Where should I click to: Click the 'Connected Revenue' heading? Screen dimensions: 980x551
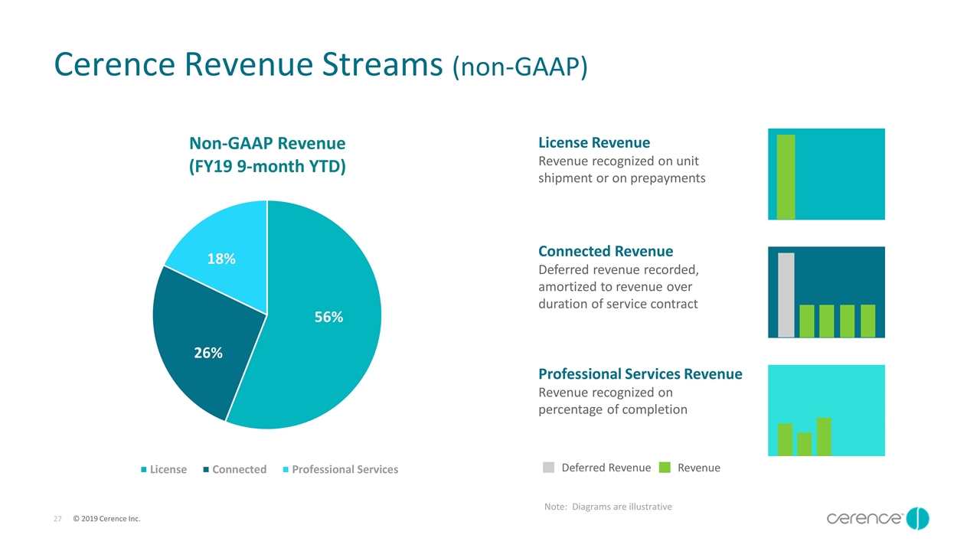pyautogui.click(x=606, y=251)
